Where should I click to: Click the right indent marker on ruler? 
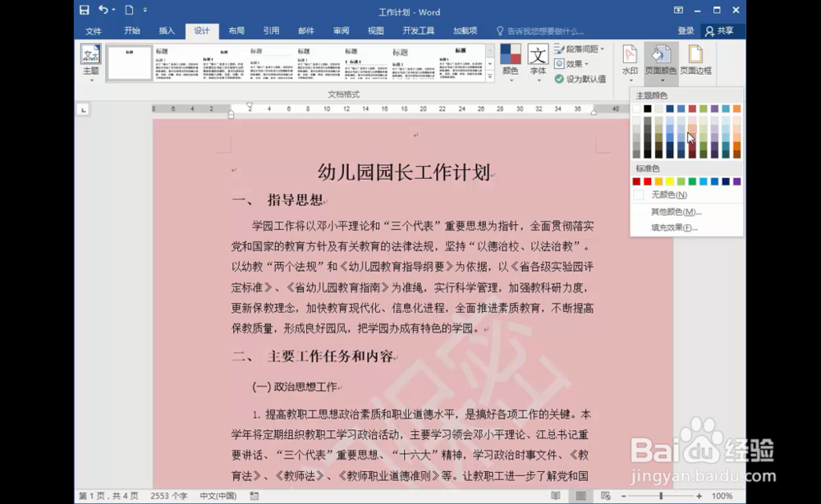click(594, 112)
